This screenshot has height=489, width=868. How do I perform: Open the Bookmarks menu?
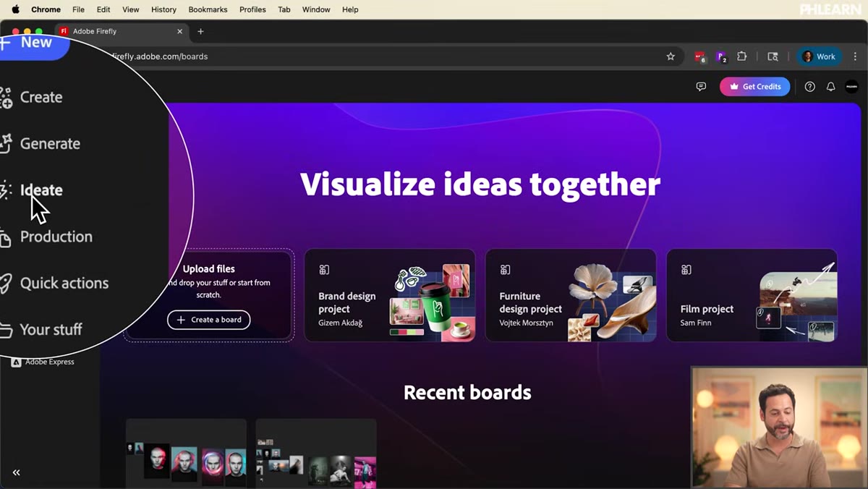(x=208, y=9)
